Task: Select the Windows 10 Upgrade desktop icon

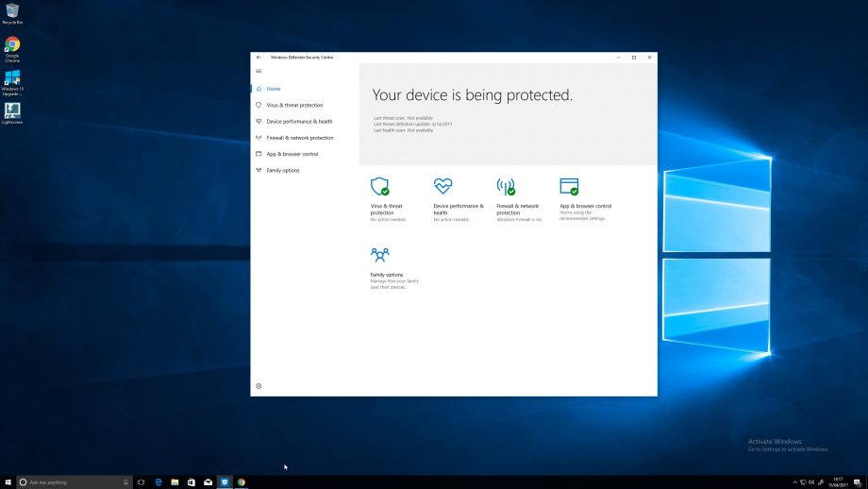Action: pyautogui.click(x=12, y=82)
